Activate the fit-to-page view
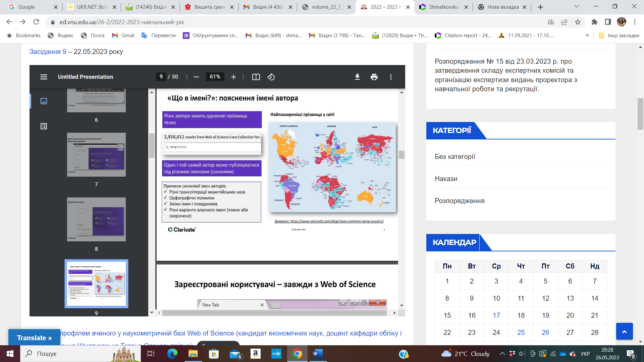Image resolution: width=644 pixels, height=362 pixels. pos(256,77)
